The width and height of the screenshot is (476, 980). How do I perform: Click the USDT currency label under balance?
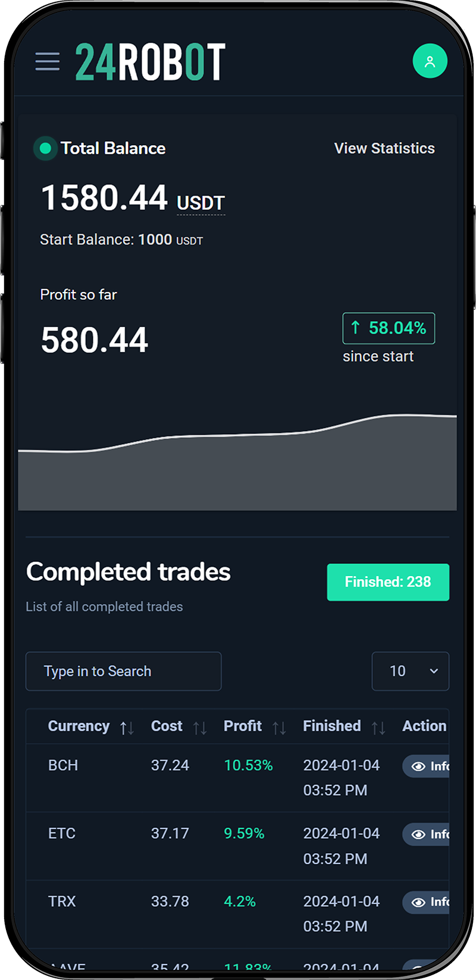(x=201, y=203)
